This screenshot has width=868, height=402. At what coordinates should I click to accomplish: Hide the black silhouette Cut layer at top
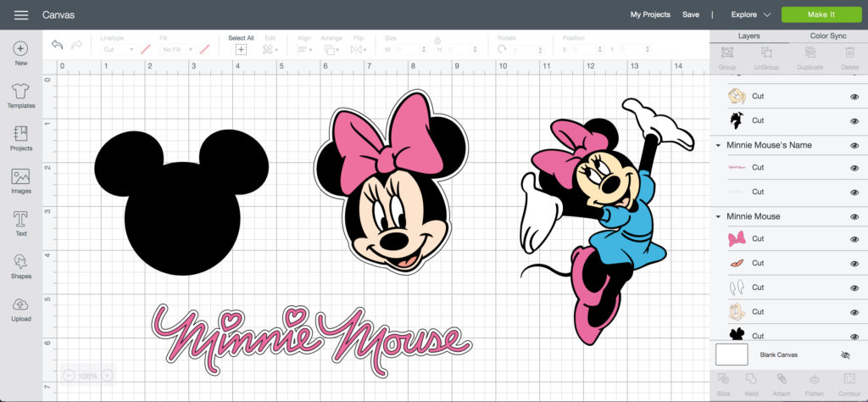854,120
